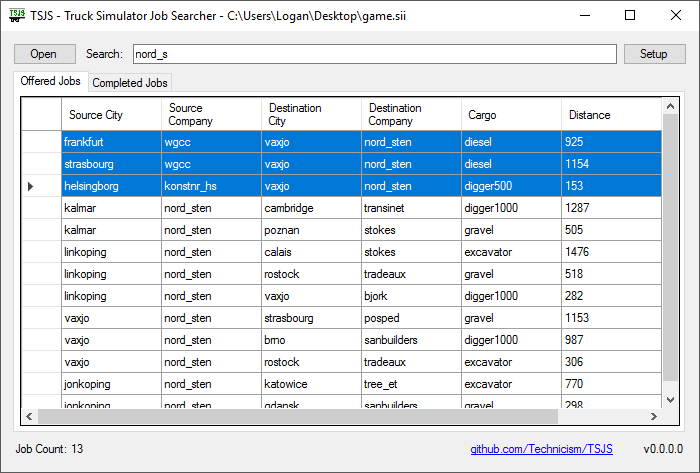Switch to Completed Jobs tab
Image resolution: width=700 pixels, height=473 pixels.
131,82
